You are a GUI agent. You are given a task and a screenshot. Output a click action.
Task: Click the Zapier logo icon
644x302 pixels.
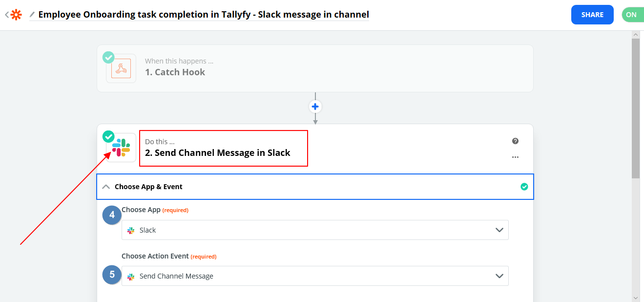[15, 14]
